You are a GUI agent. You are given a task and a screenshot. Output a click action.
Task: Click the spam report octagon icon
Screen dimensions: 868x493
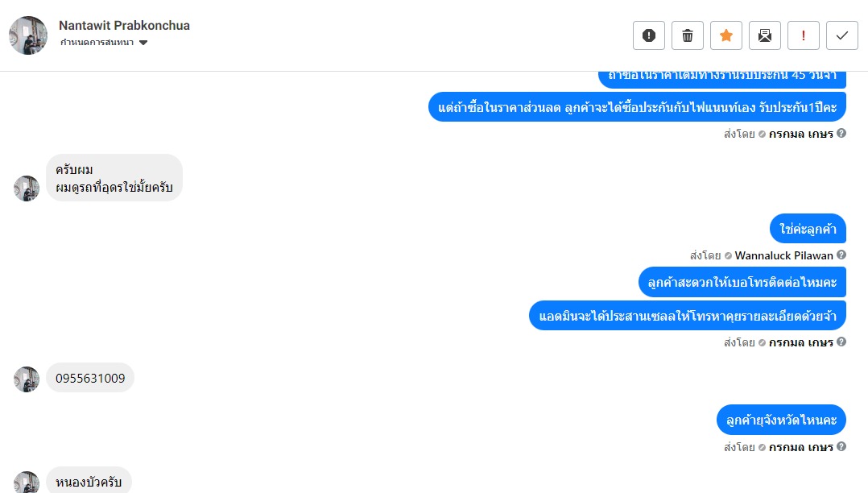pos(649,35)
